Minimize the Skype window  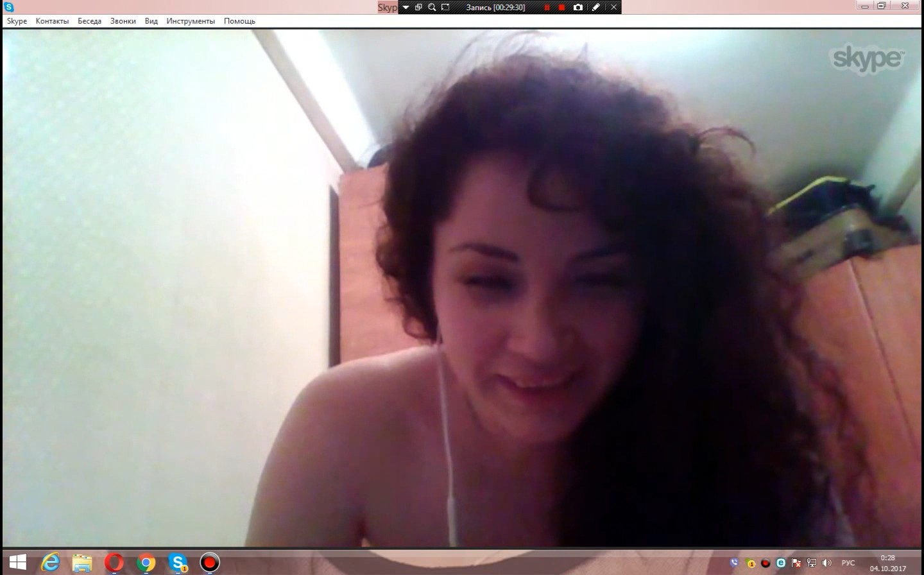coord(865,6)
